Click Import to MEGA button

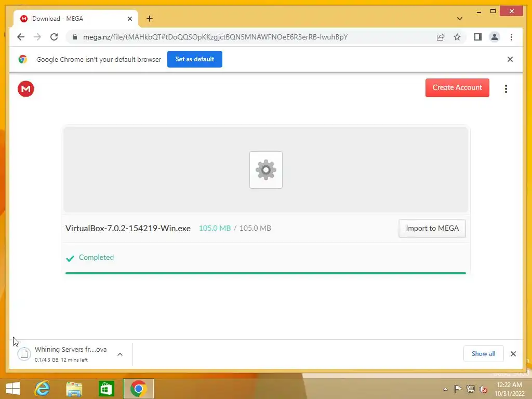tap(432, 229)
